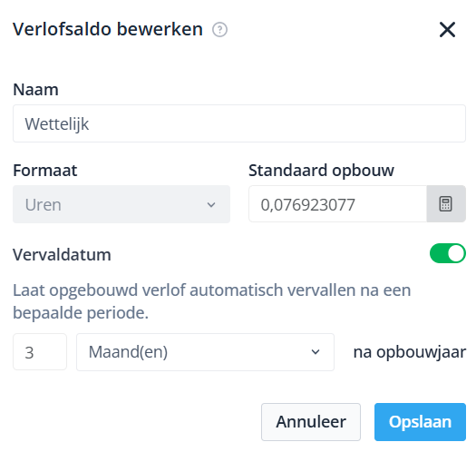This screenshot has width=476, height=452.
Task: Click the Formaat label
Action: (45, 171)
